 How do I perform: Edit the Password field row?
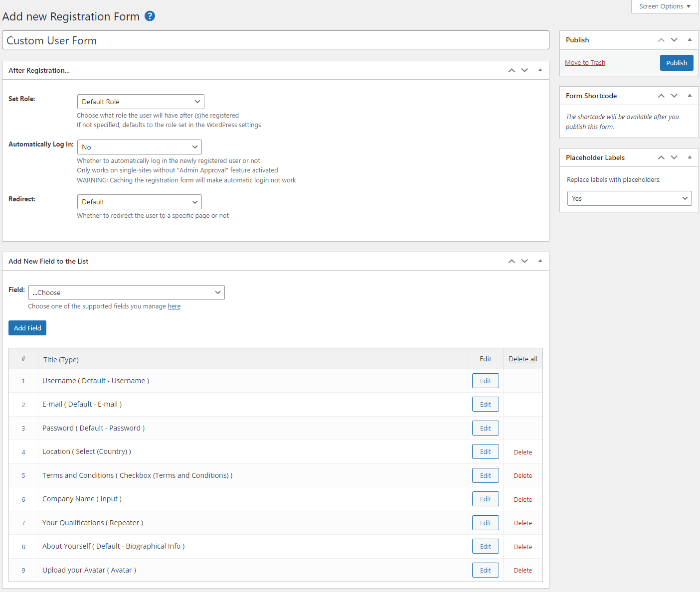pos(486,428)
